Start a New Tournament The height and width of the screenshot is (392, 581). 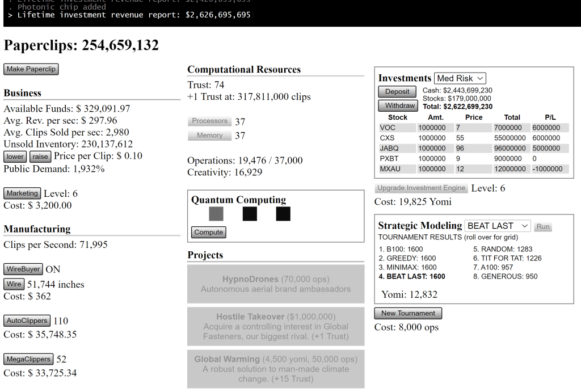(408, 313)
